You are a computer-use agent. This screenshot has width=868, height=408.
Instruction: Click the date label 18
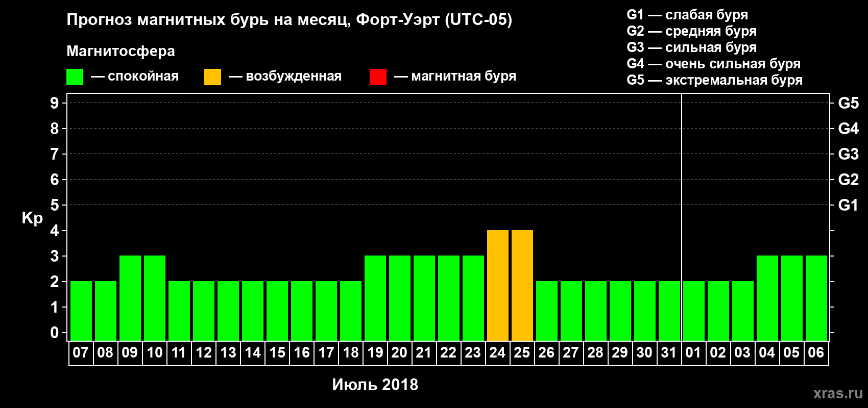click(351, 352)
